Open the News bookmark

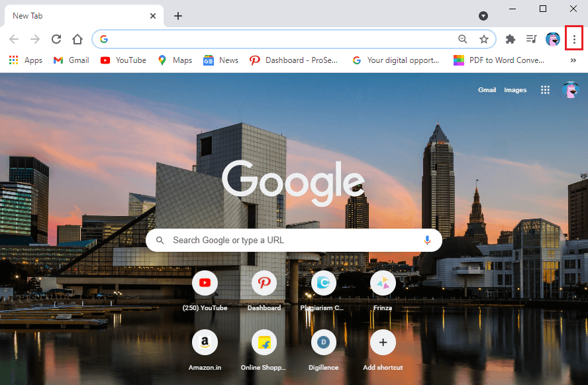point(221,60)
